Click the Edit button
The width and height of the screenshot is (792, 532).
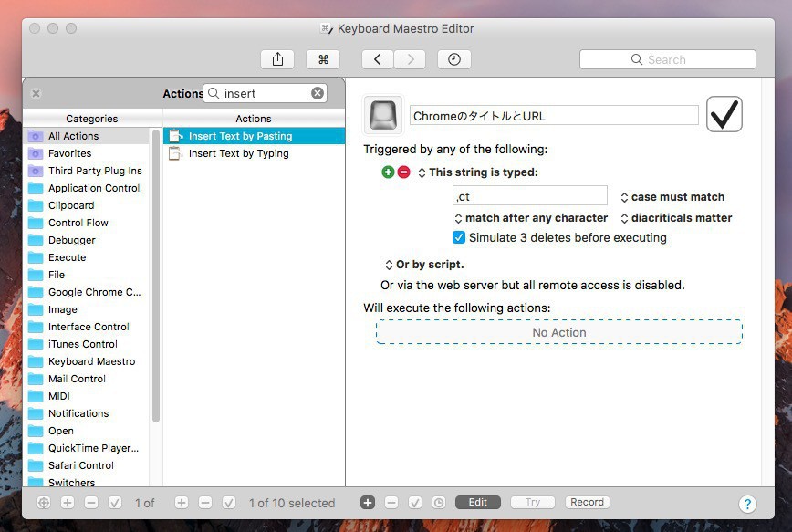[x=478, y=502]
